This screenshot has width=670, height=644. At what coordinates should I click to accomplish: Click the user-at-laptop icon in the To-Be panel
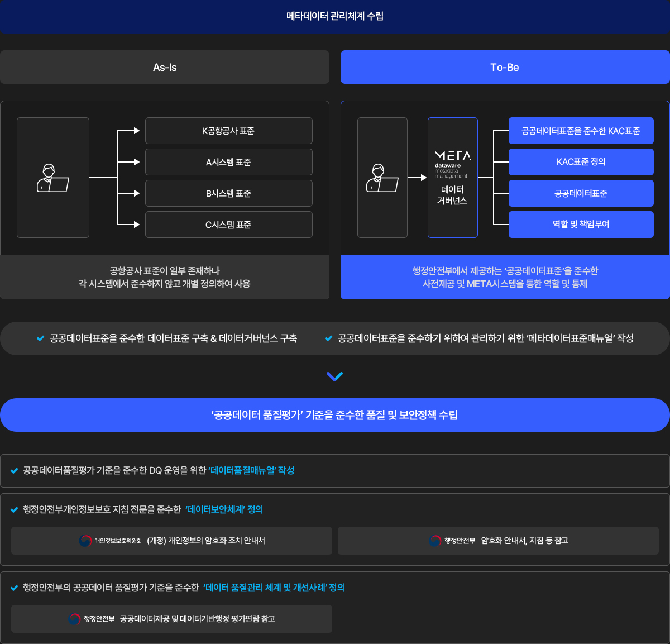coord(382,178)
